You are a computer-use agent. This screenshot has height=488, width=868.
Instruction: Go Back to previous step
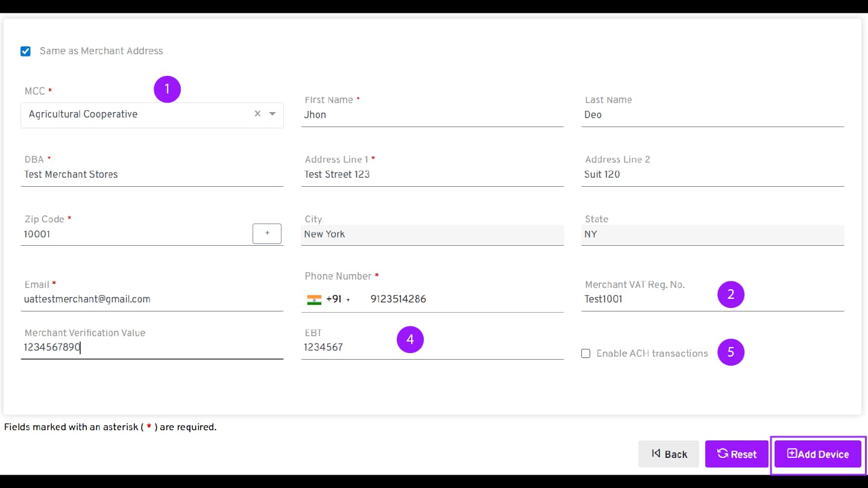668,454
